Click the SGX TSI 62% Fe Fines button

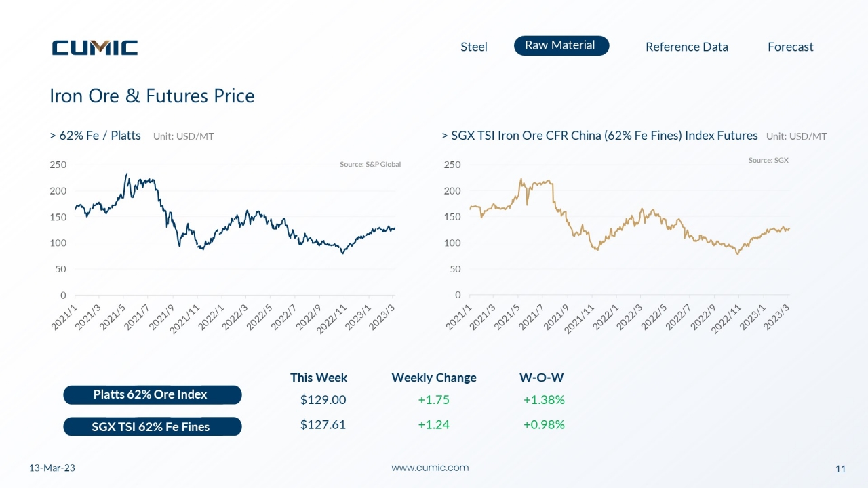[x=153, y=426]
